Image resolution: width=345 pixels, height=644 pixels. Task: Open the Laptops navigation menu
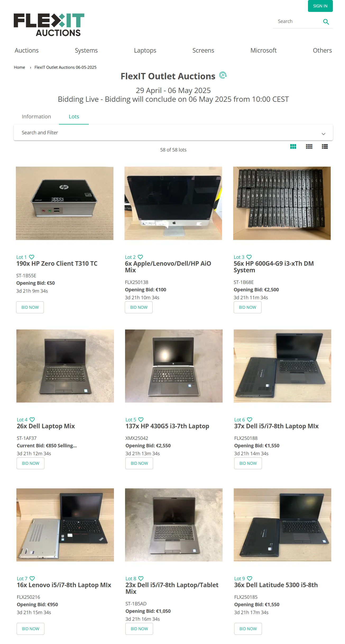145,50
